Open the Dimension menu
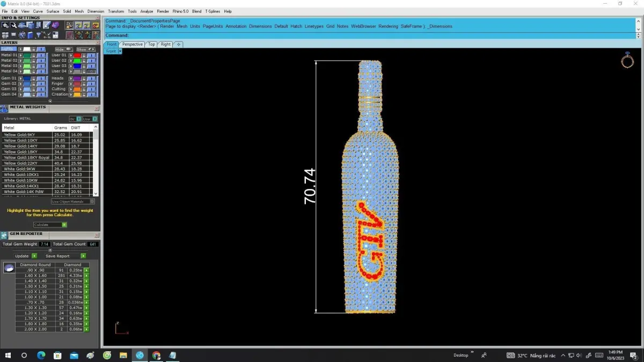The image size is (644, 362). (96, 11)
